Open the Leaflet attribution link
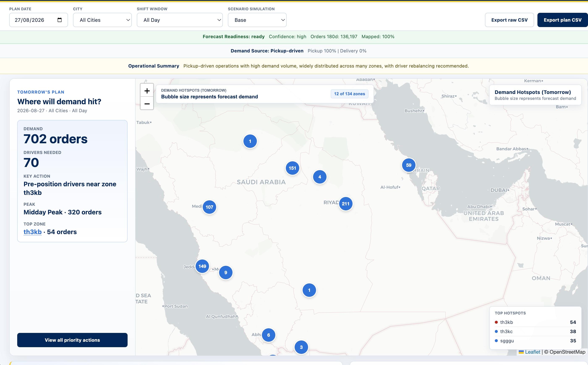 tap(529, 352)
